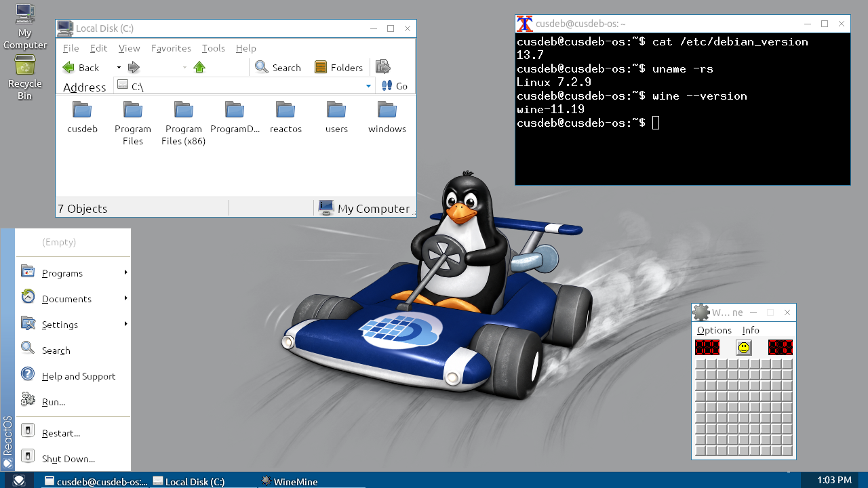Expand the Documents submenu in Start menu
868x488 pixels.
click(x=73, y=298)
